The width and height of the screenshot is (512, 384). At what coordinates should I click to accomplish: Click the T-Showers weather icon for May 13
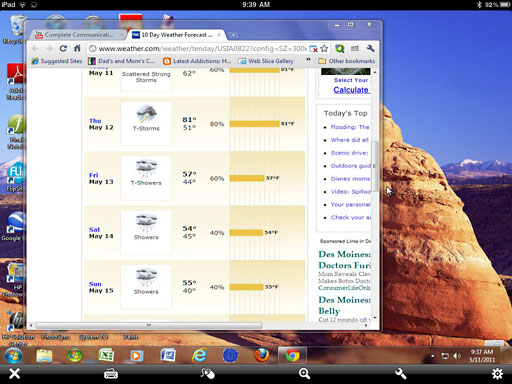tap(146, 169)
